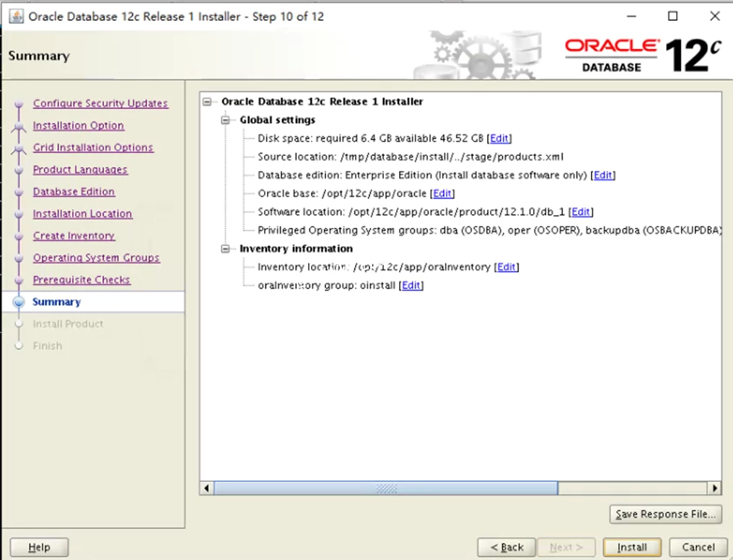Select the Source location row text

pos(411,157)
